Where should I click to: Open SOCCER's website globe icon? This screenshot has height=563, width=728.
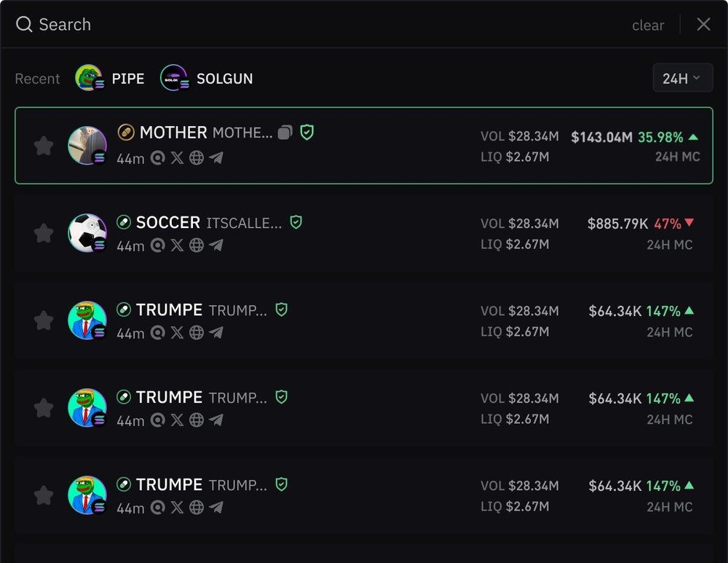197,245
